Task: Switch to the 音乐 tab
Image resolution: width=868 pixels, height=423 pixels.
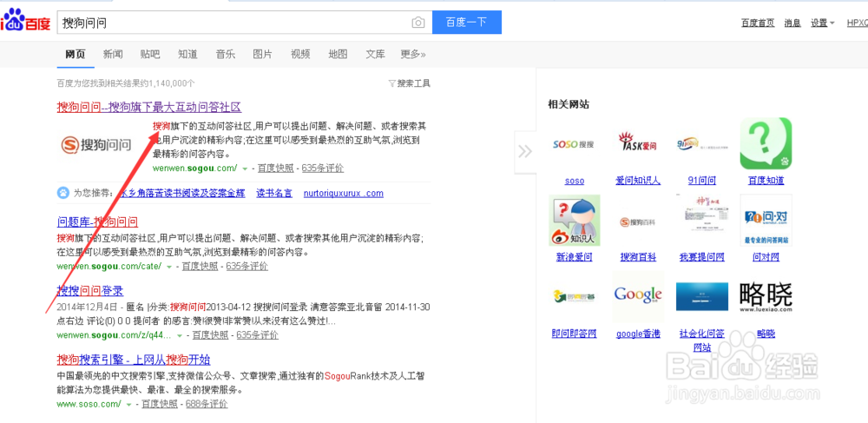Action: 226,54
